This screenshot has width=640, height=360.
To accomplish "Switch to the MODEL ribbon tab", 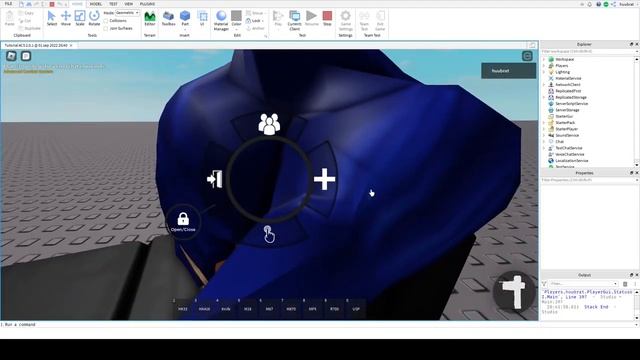I will 96,4.
